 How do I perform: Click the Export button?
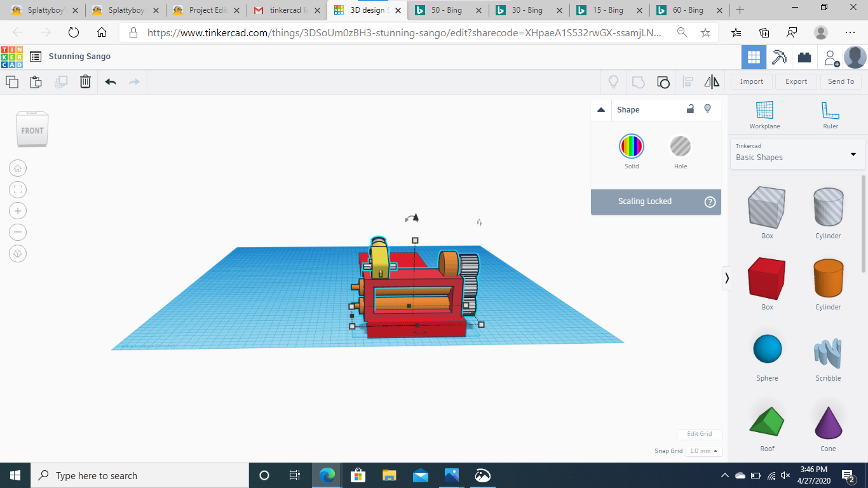(796, 81)
